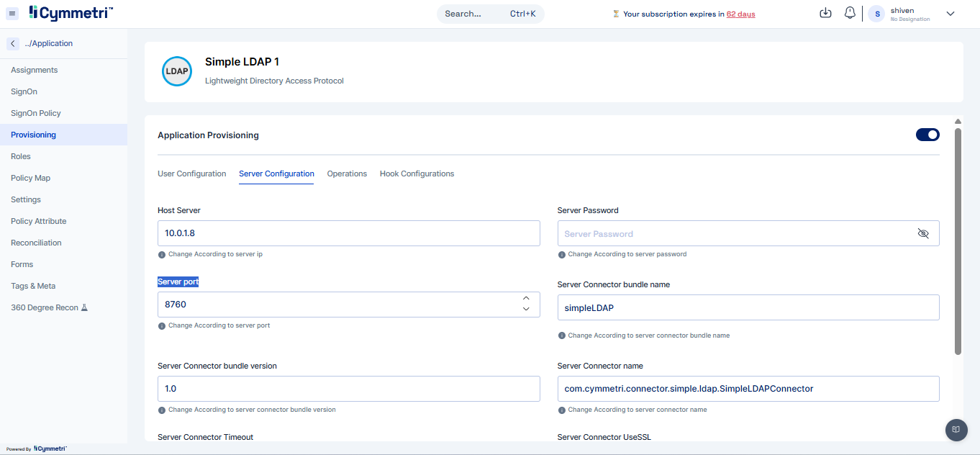
Task: Click info icon beside server password hint
Action: point(561,254)
